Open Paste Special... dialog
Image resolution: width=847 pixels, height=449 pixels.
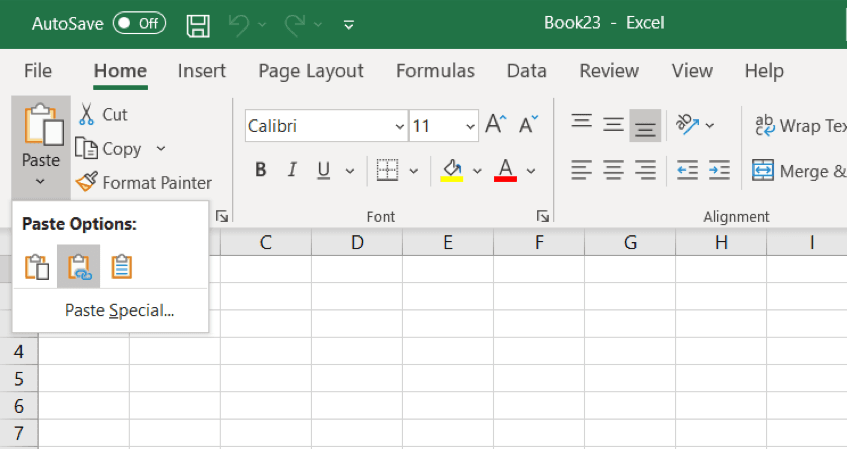pos(119,310)
